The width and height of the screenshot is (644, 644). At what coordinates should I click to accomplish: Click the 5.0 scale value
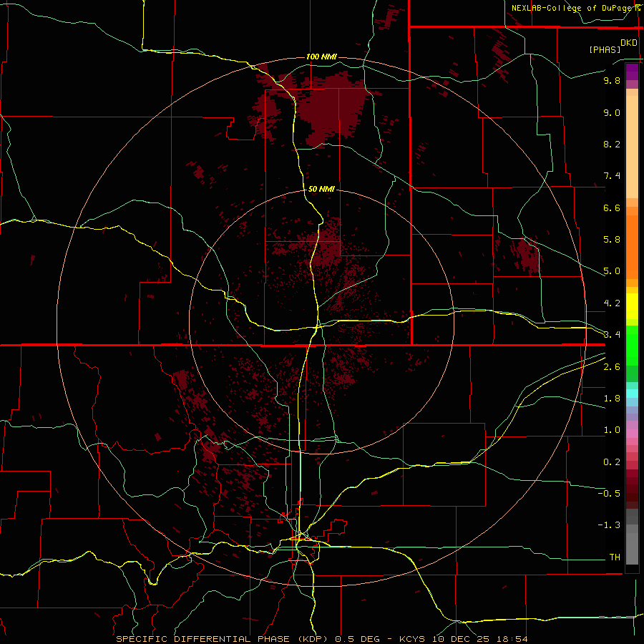(612, 271)
